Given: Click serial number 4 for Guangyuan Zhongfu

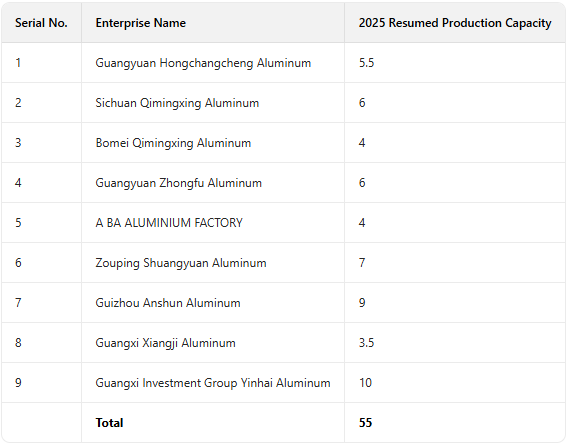Looking at the screenshot, I should 18,182.
